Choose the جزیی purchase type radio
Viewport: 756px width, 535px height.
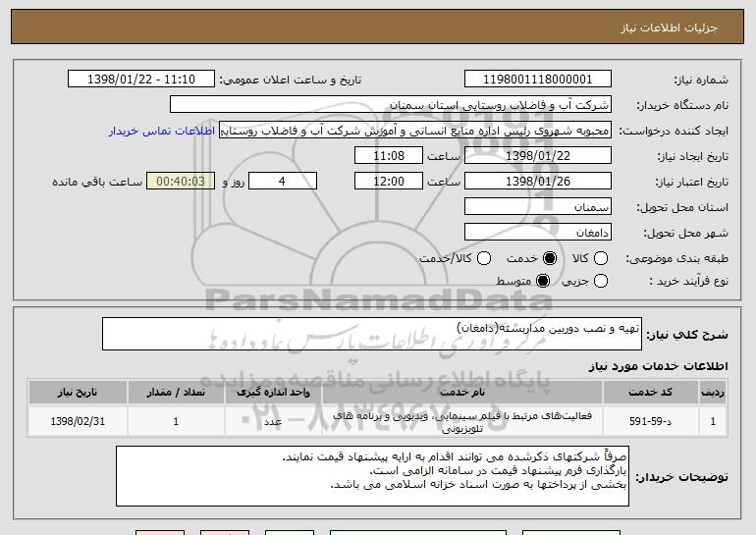coord(600,281)
